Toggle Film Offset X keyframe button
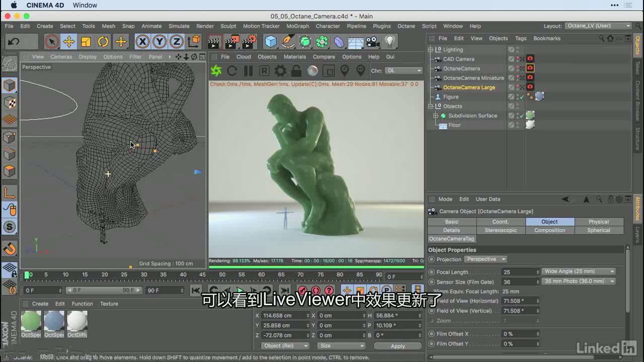Screen dimensions: 644x362 pyautogui.click(x=432, y=334)
